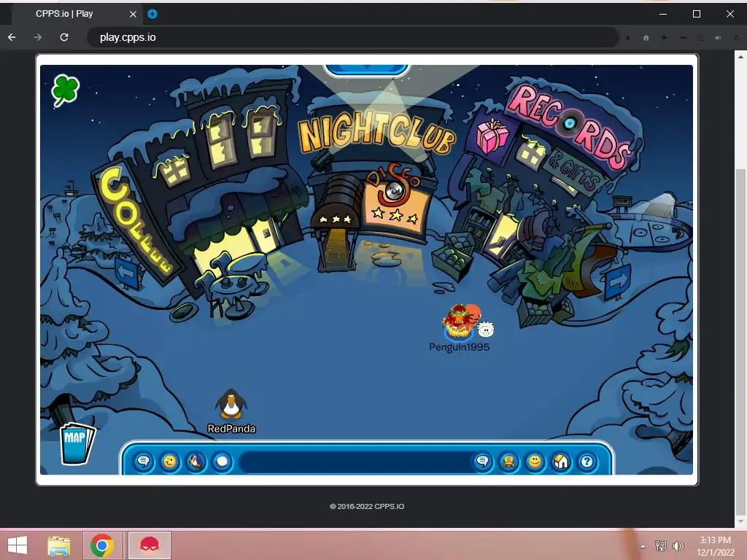Open Google Chrome from the taskbar
The height and width of the screenshot is (560, 747).
pos(101,545)
